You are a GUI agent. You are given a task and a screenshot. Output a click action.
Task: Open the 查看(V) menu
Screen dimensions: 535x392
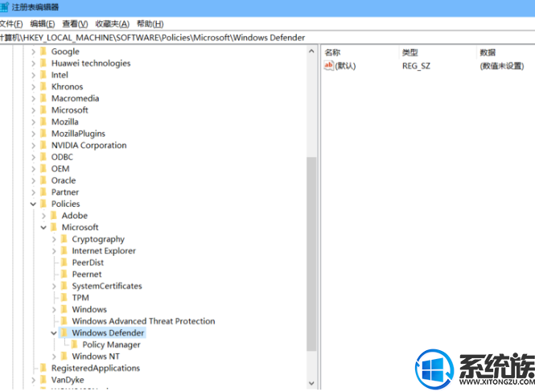pyautogui.click(x=75, y=24)
